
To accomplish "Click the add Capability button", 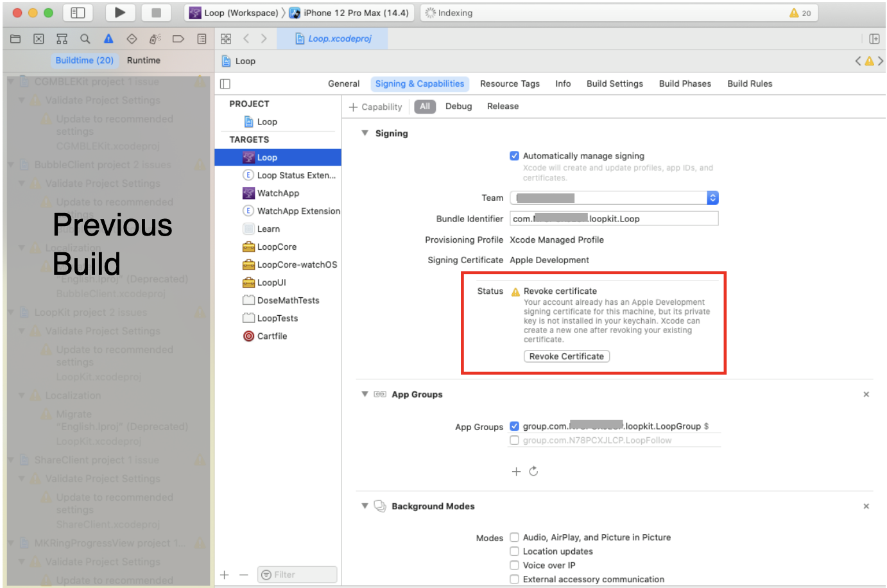I will [x=375, y=107].
